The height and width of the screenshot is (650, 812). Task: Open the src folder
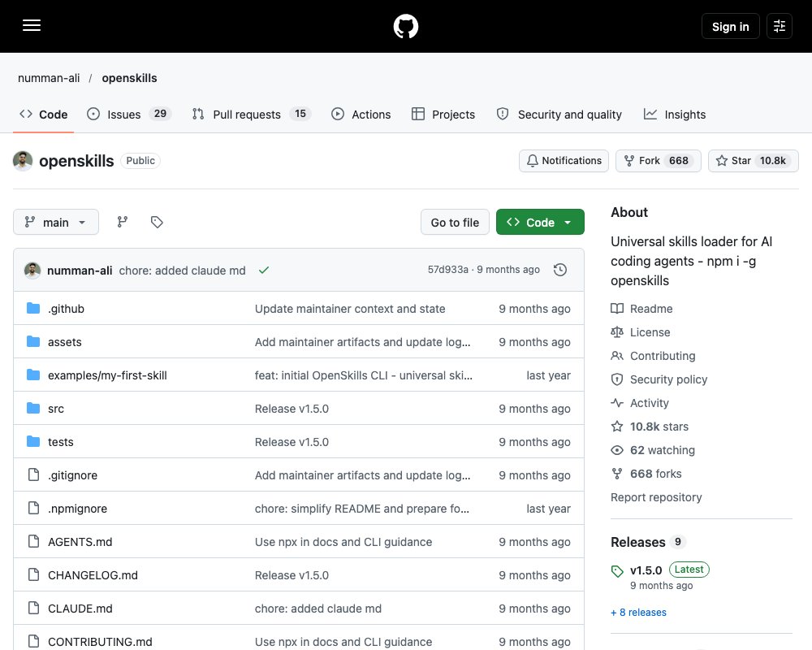coord(56,409)
